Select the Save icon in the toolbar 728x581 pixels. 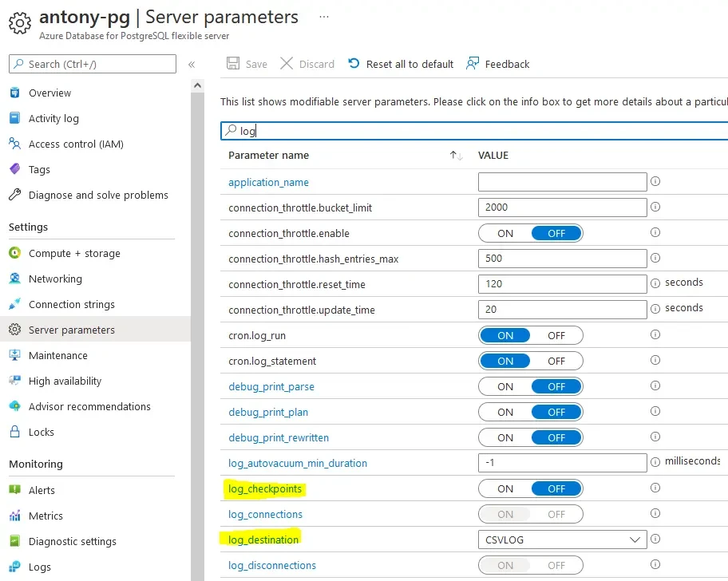click(x=231, y=64)
